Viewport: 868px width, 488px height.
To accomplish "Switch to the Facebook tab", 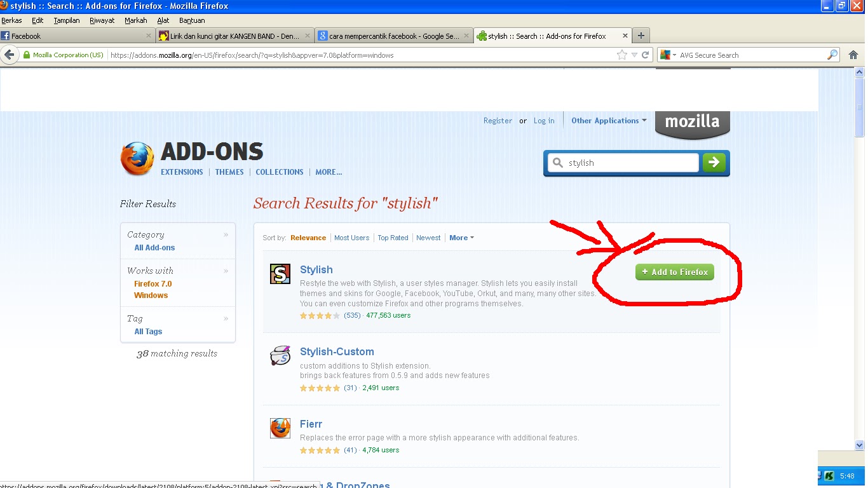I will pyautogui.click(x=78, y=36).
